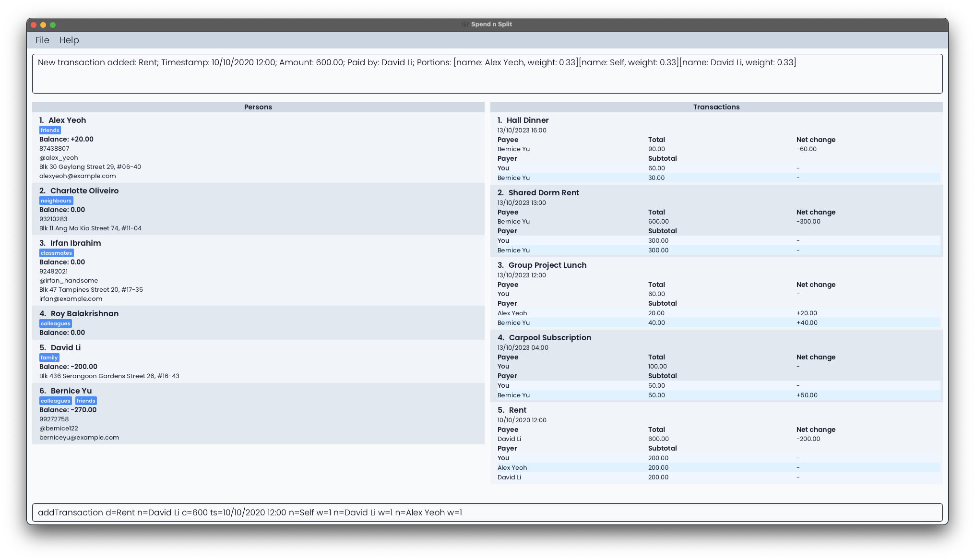Open the File menu
Viewport: 975px width, 560px height.
pyautogui.click(x=42, y=40)
